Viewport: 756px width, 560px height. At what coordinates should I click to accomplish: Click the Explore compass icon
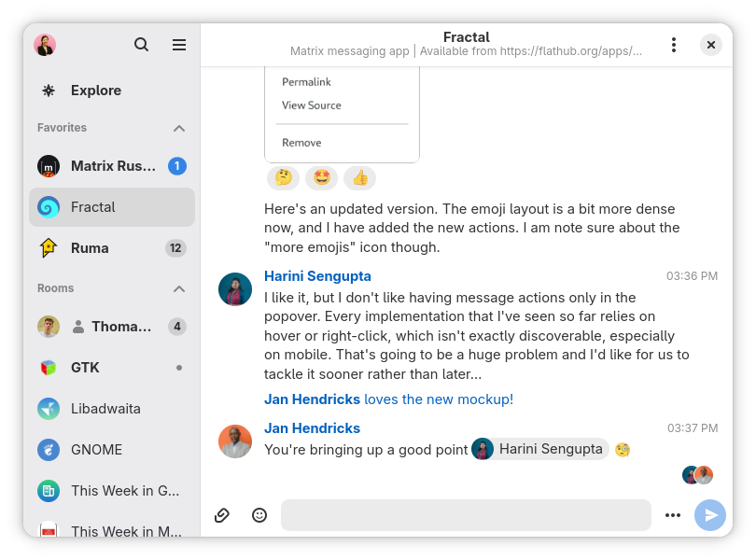49,91
